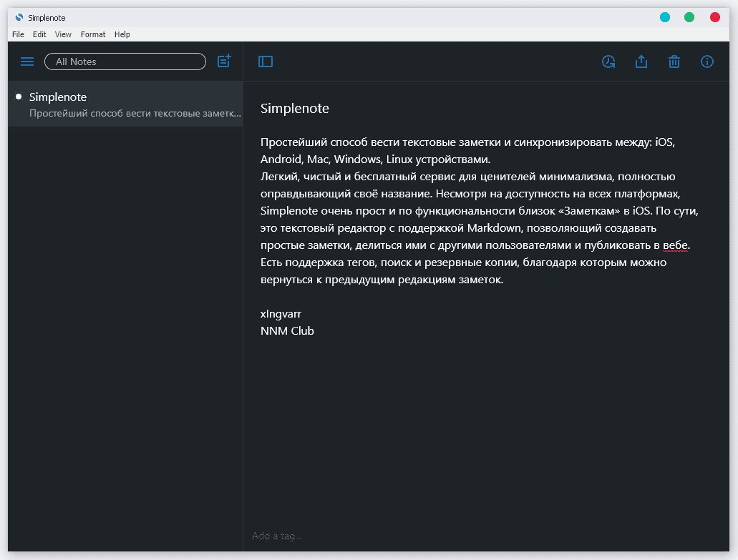Click the Simplenote logo in title bar
738x560 pixels.
coord(19,17)
